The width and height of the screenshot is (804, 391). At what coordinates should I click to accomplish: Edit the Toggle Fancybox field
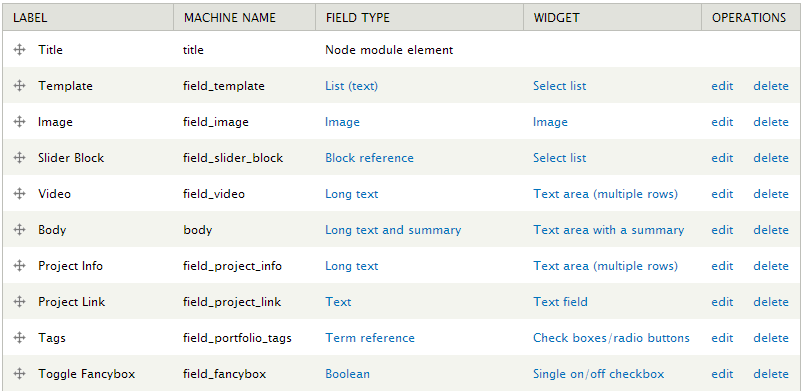[x=722, y=374]
